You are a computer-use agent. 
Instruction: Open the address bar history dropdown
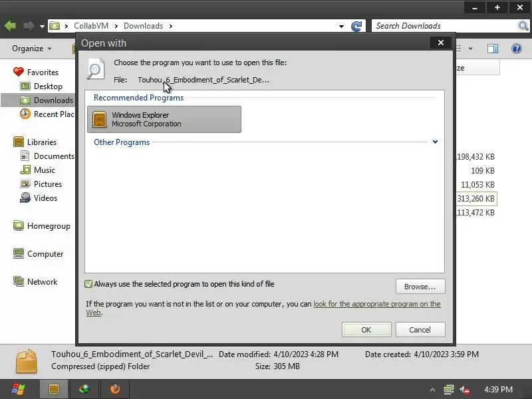click(x=341, y=26)
